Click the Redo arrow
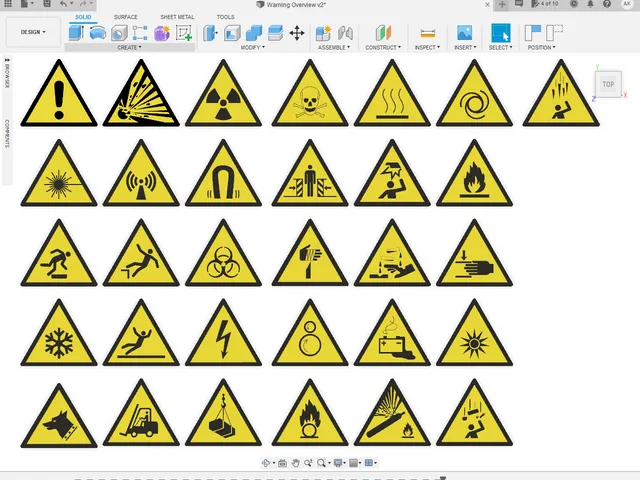 click(83, 4)
